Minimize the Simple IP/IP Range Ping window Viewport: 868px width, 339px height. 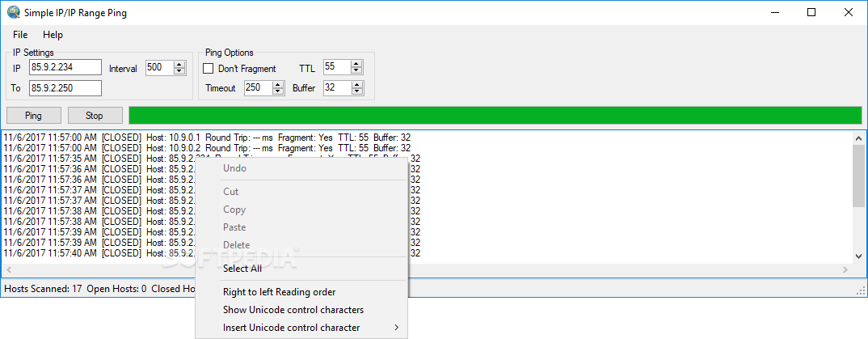coord(774,12)
